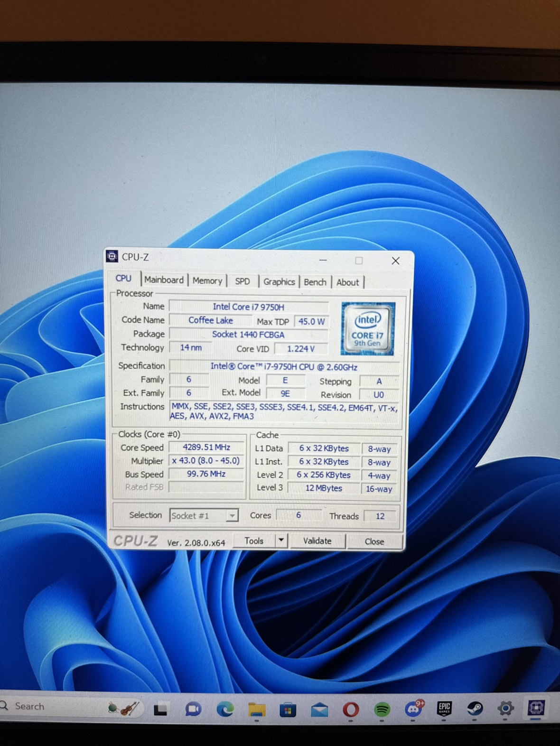Open Steam from the taskbar
Image resolution: width=560 pixels, height=746 pixels.
475,709
